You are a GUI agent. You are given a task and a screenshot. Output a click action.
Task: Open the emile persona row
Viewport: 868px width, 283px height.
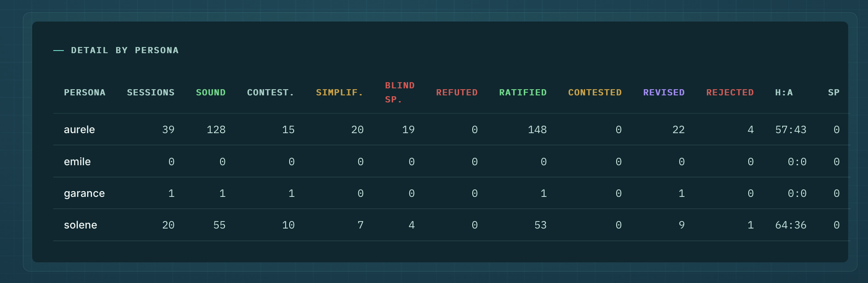[77, 162]
